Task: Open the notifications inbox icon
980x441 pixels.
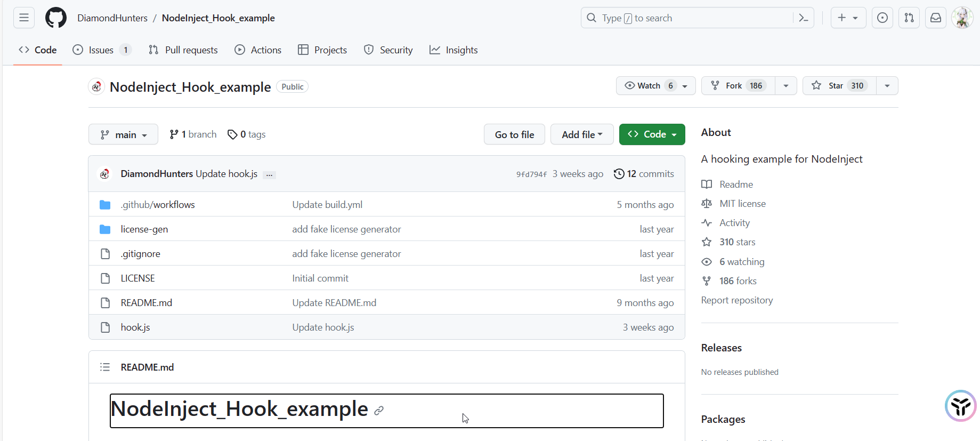Action: [936, 18]
